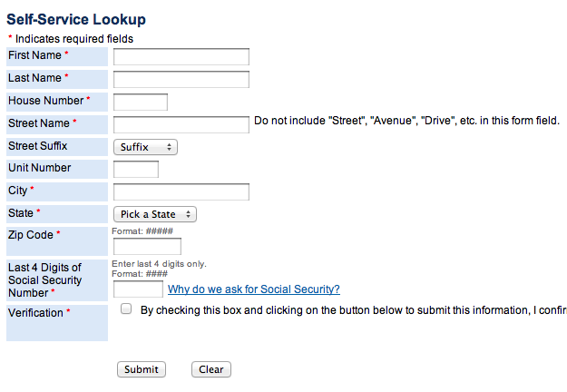Click the Street Suffix label text
This screenshot has height=392, width=567.
tap(37, 146)
